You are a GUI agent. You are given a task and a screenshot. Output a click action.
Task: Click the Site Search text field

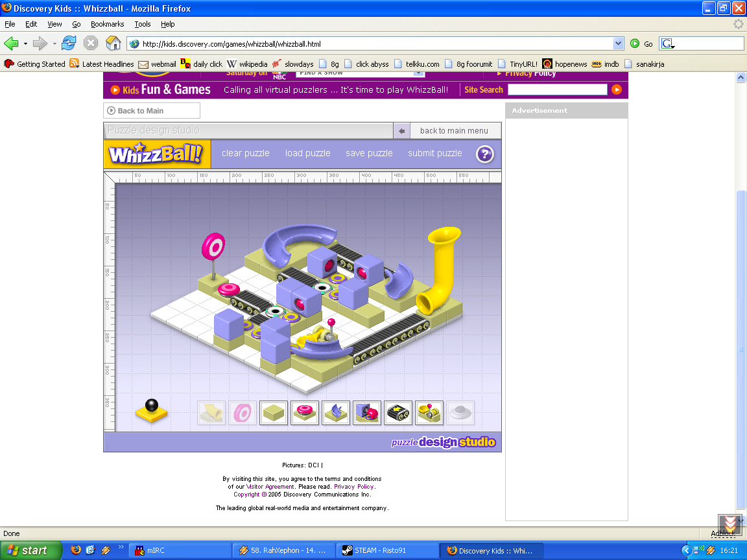[x=558, y=89]
